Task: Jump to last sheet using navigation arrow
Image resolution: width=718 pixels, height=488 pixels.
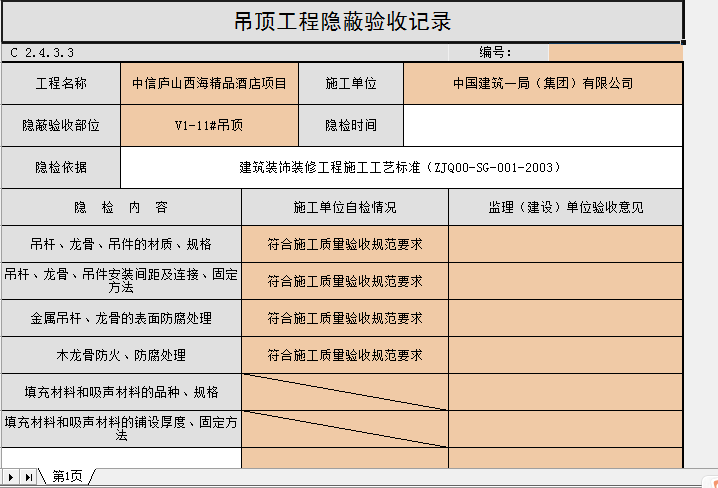Action: (29, 477)
